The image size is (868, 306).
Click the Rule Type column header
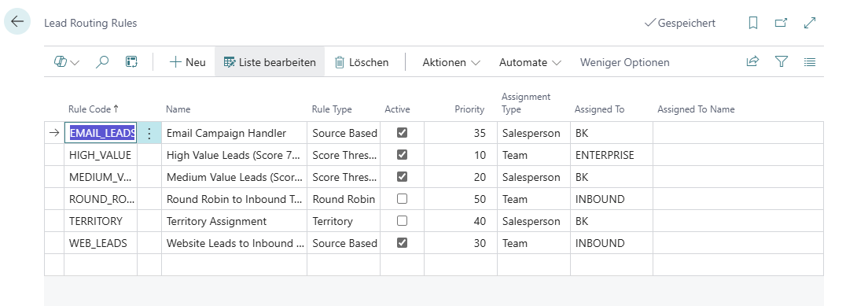click(332, 109)
